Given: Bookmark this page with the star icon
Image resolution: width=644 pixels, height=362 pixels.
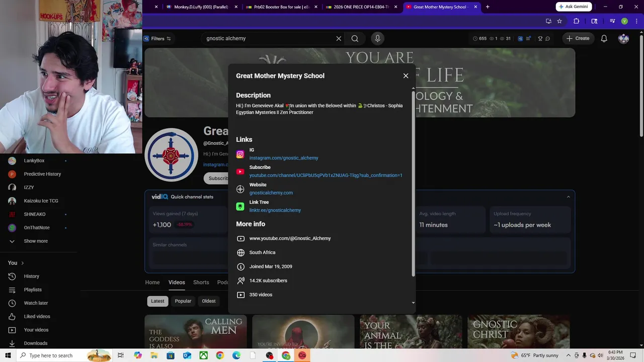Looking at the screenshot, I should click(559, 21).
